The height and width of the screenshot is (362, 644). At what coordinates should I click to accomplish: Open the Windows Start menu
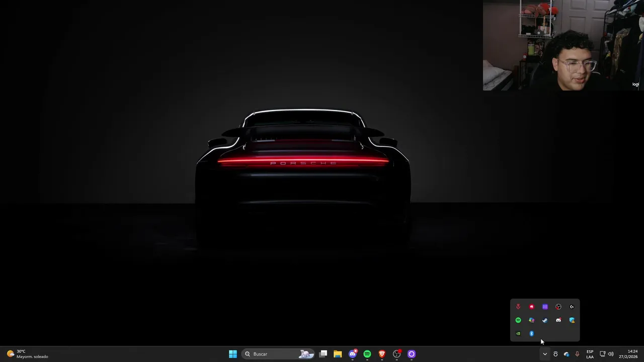233,354
